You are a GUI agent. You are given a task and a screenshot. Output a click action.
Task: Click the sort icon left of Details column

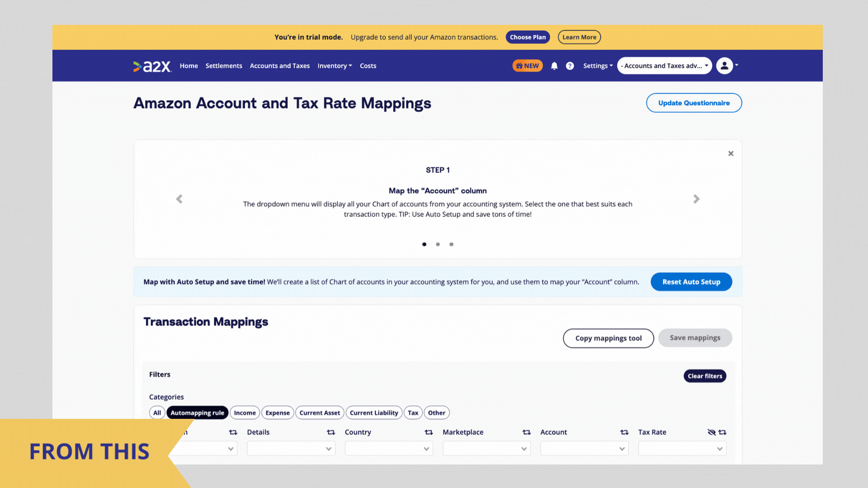point(233,432)
